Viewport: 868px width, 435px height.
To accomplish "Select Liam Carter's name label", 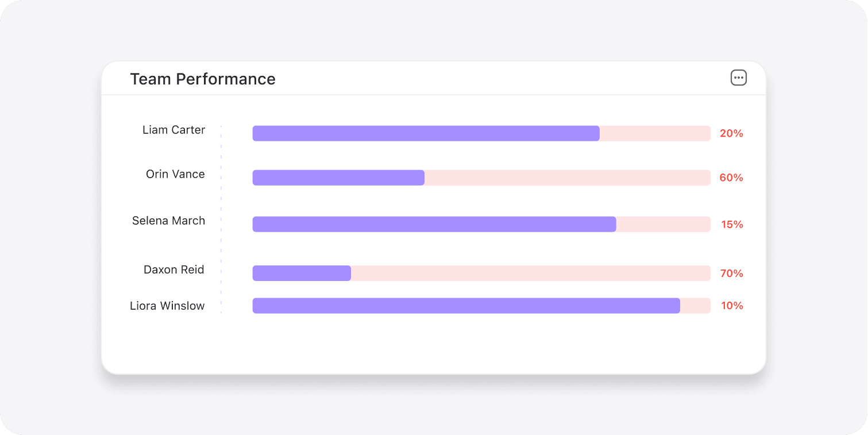I will (173, 130).
